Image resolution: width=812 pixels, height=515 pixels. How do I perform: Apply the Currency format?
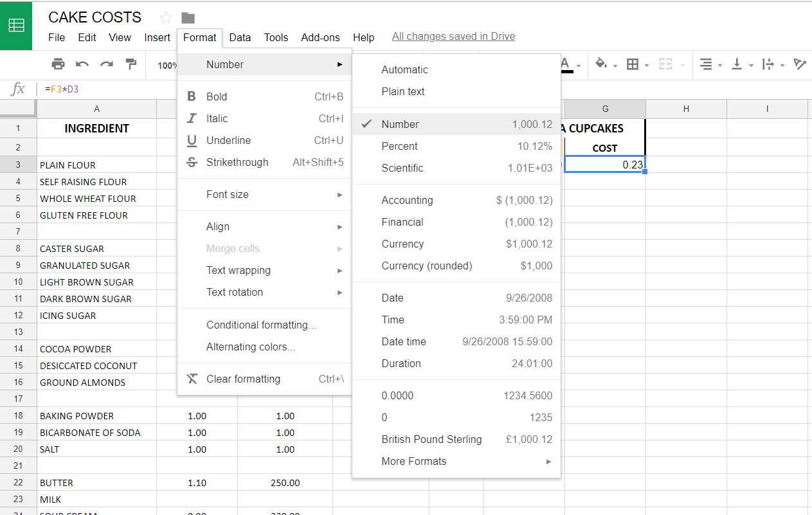[456, 244]
